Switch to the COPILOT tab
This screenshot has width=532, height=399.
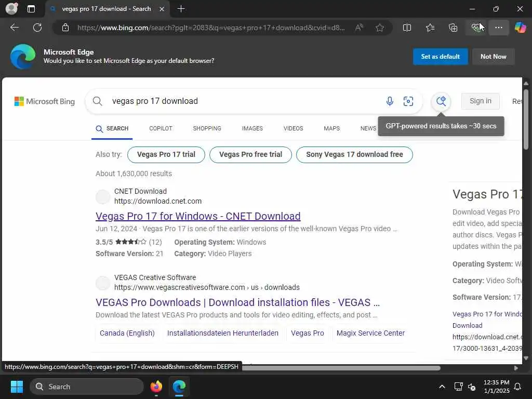[x=161, y=129]
